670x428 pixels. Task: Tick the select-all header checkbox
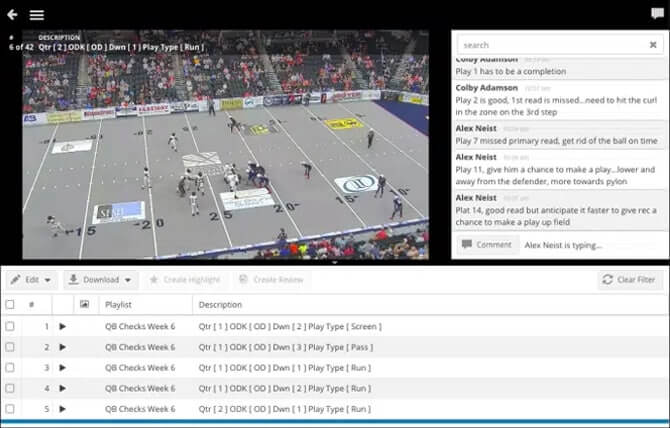pyautogui.click(x=10, y=305)
